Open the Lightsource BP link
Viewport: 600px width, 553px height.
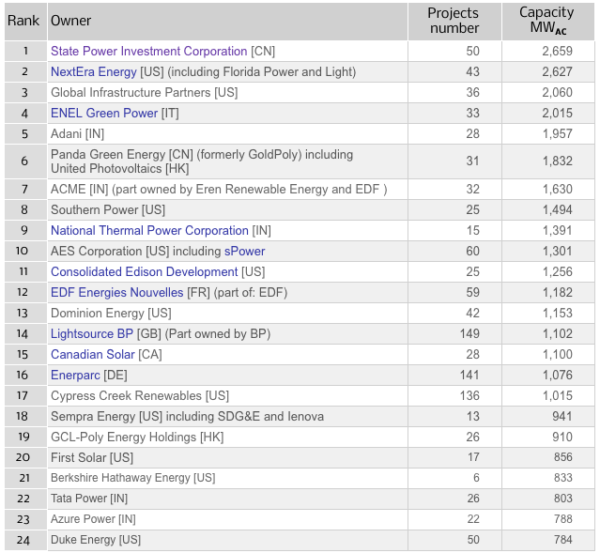pos(92,334)
